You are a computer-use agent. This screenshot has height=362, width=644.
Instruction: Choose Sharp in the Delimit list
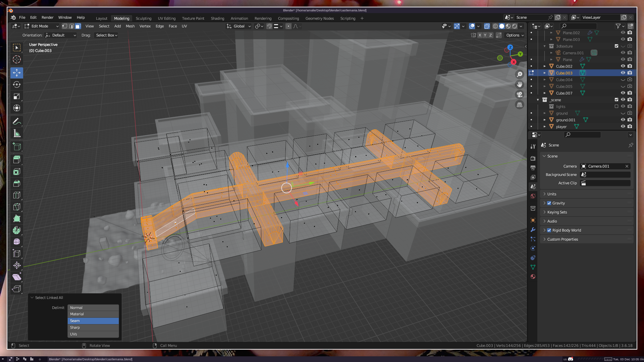click(93, 327)
